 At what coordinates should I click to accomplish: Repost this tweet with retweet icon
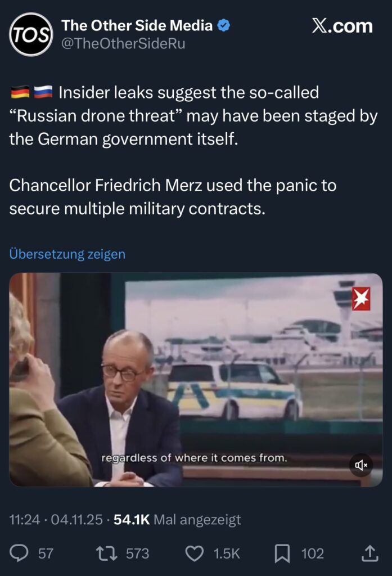(107, 553)
